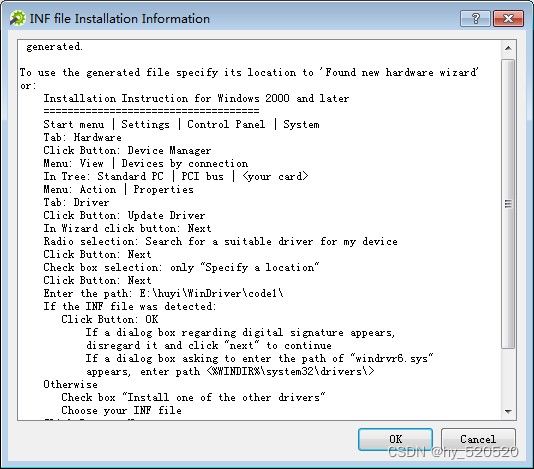Image resolution: width=534 pixels, height=469 pixels.
Task: Click the help question mark button
Action: (x=475, y=18)
